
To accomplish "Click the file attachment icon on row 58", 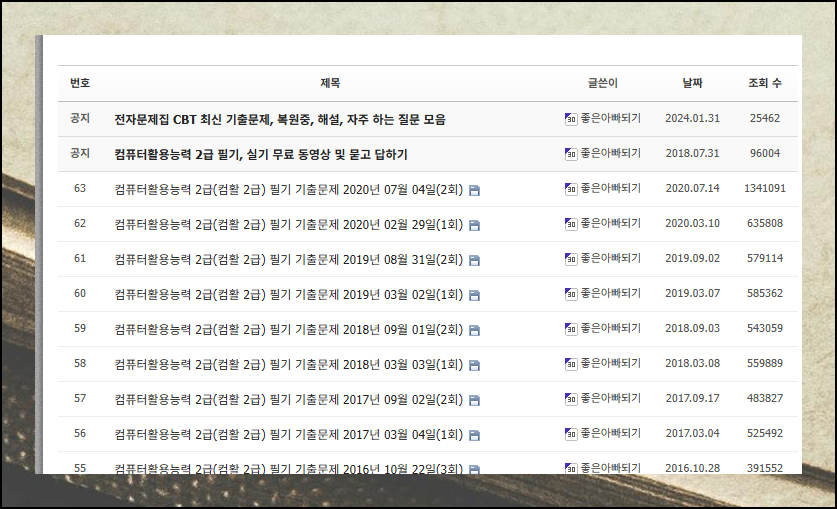I will [x=474, y=365].
